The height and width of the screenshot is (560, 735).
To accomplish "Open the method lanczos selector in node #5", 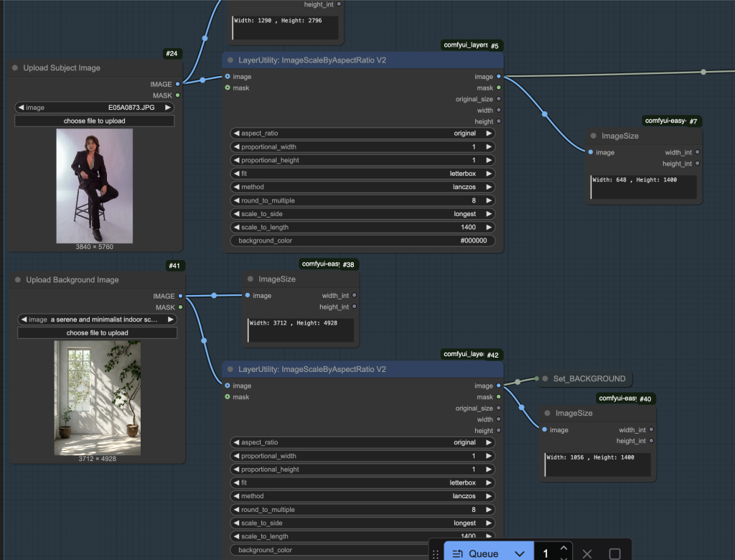I will [x=362, y=187].
